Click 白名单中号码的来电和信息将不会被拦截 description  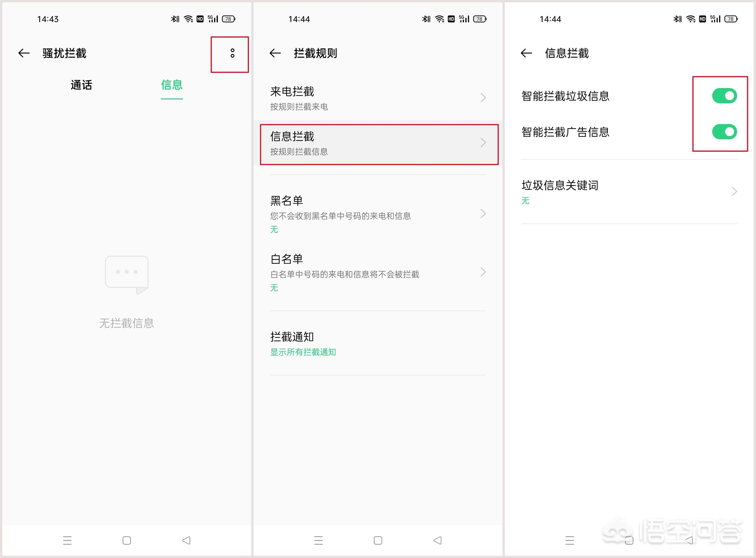pos(345,274)
